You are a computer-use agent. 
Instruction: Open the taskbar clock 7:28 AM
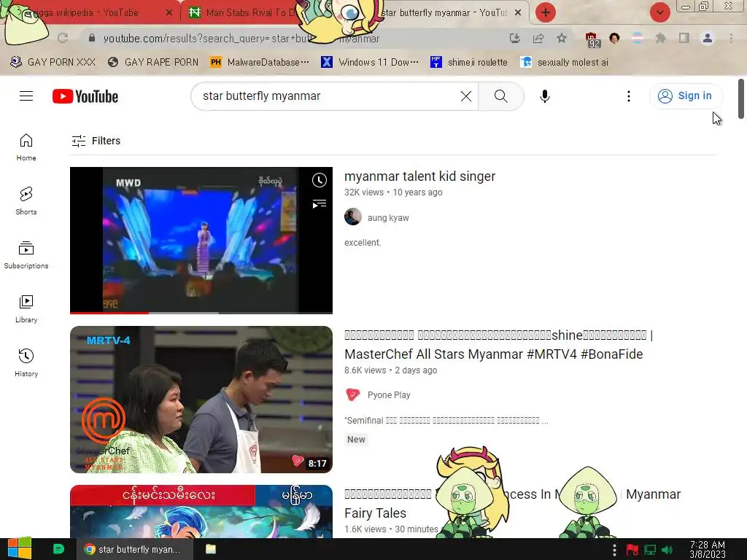click(x=708, y=550)
